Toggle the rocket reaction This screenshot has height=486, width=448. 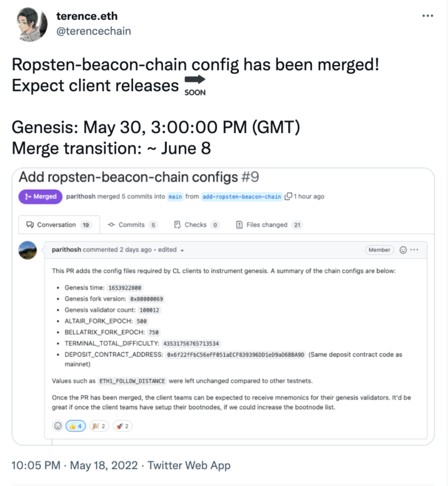pos(122,426)
